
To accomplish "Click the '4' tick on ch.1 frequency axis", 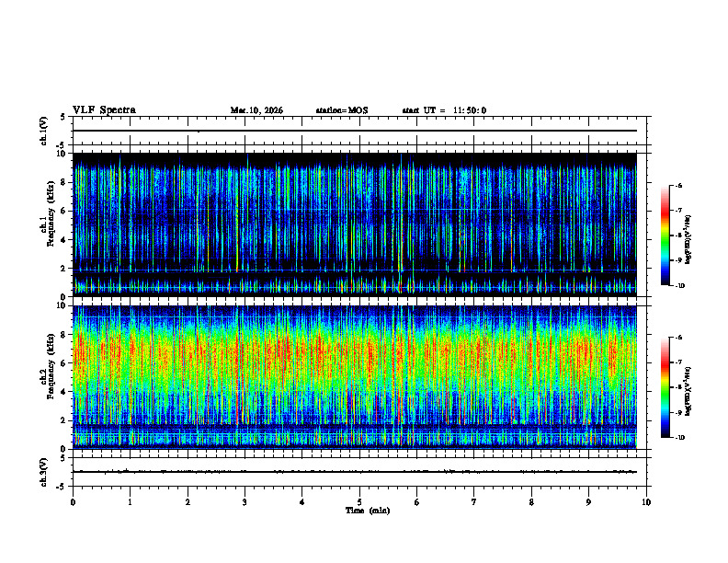I will point(63,240).
